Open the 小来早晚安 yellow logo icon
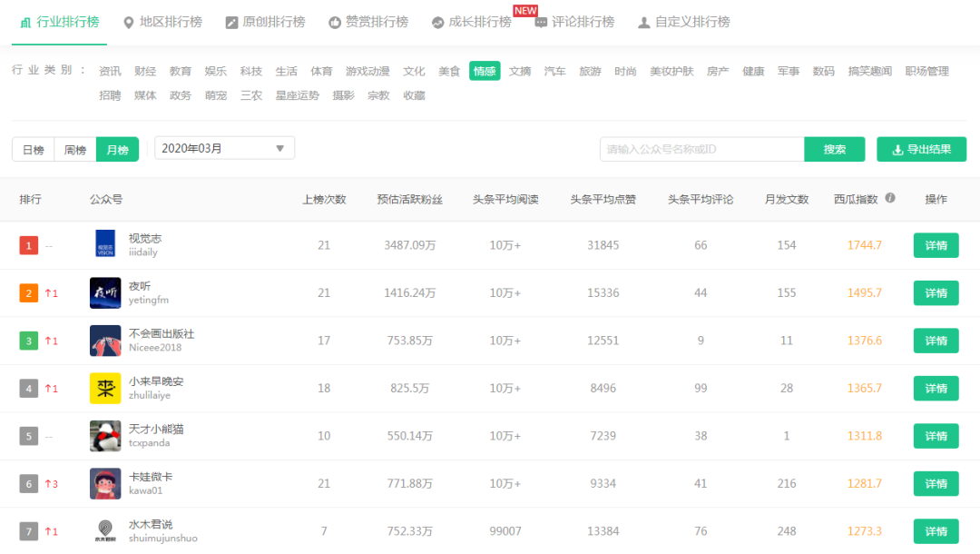This screenshot has width=980, height=554. click(105, 388)
